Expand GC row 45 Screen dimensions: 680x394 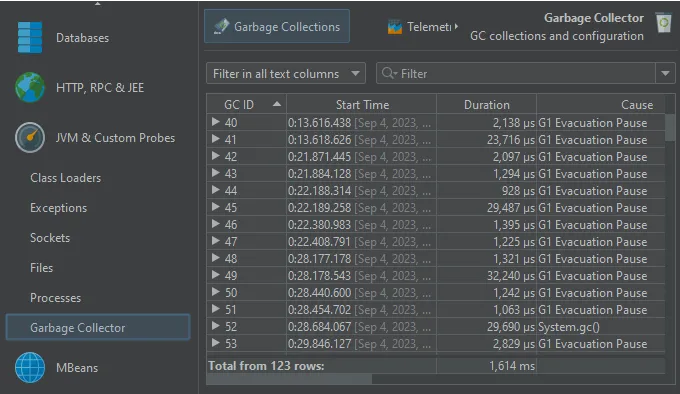[x=216, y=207]
